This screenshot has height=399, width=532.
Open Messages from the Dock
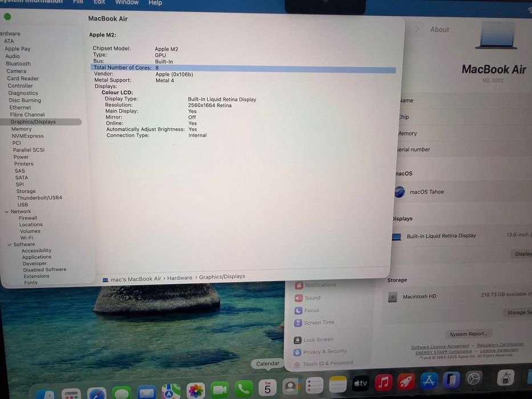pos(122,393)
